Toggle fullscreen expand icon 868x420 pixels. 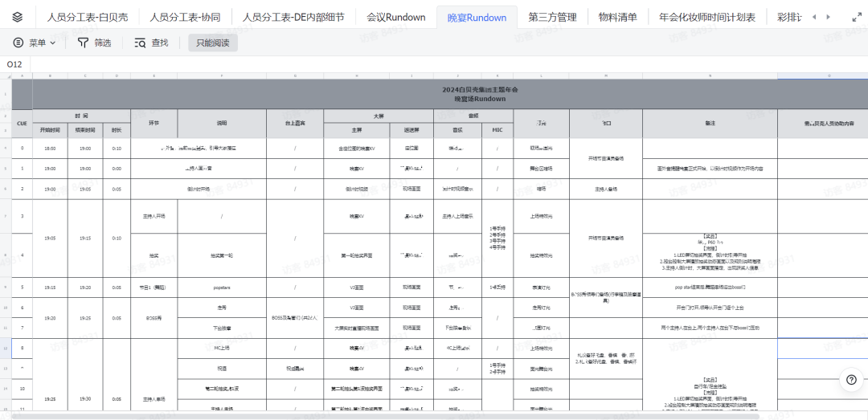point(857,17)
